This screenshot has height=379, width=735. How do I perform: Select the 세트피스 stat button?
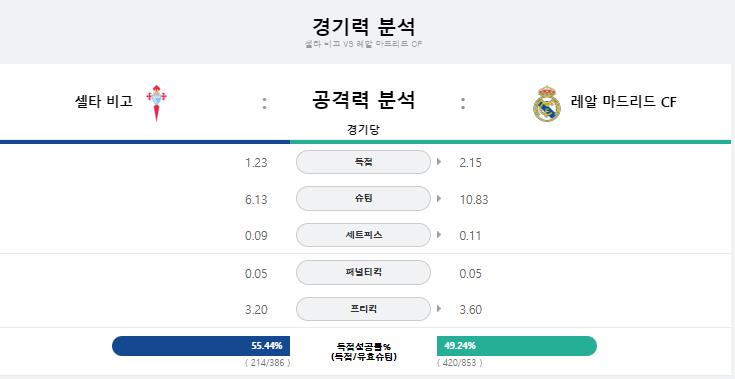(x=363, y=235)
